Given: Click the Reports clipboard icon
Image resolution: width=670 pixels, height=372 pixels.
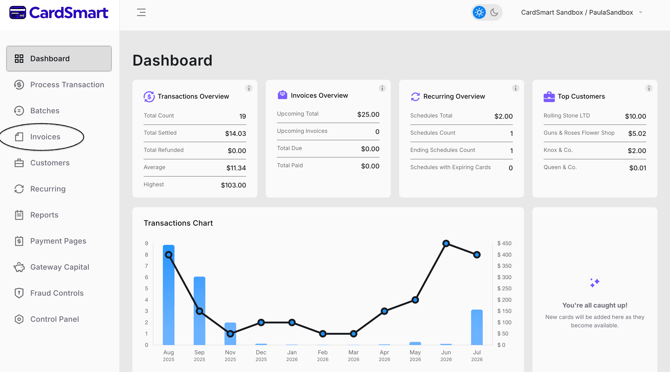Looking at the screenshot, I should 19,215.
